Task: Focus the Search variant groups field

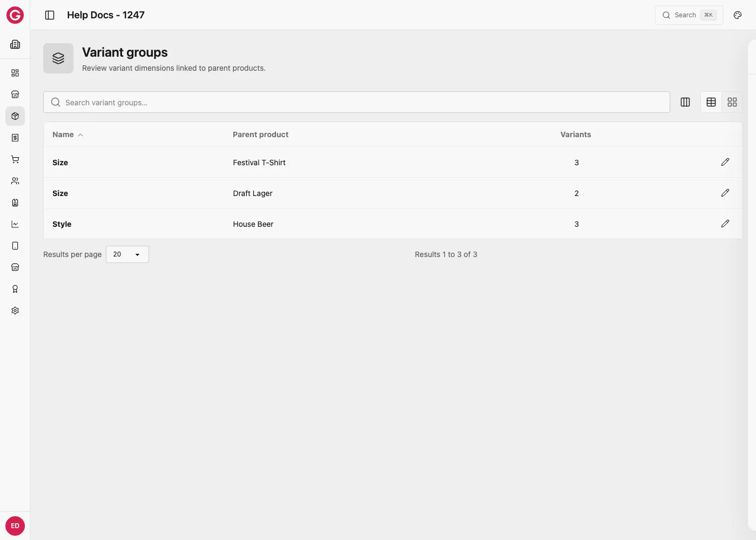Action: [356, 102]
